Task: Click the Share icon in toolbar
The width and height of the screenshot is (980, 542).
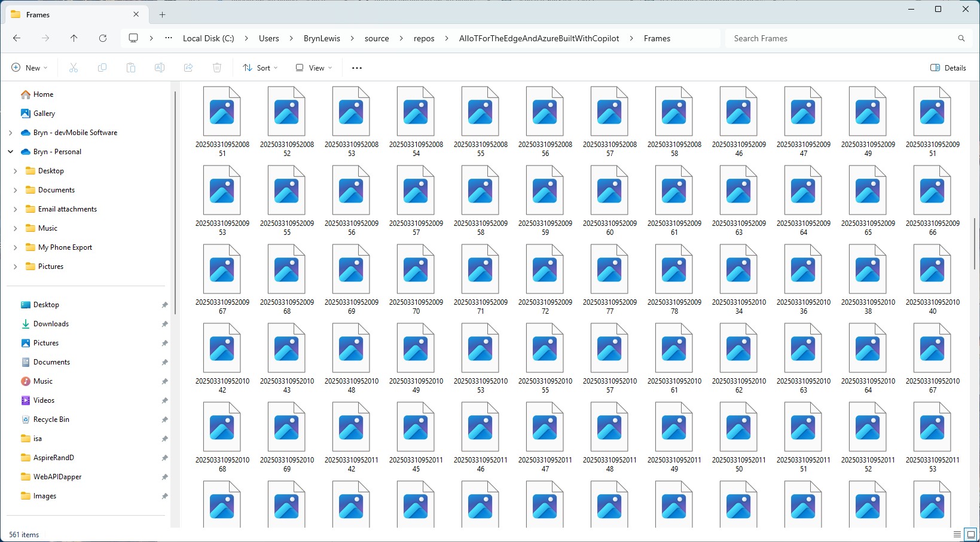Action: click(188, 68)
